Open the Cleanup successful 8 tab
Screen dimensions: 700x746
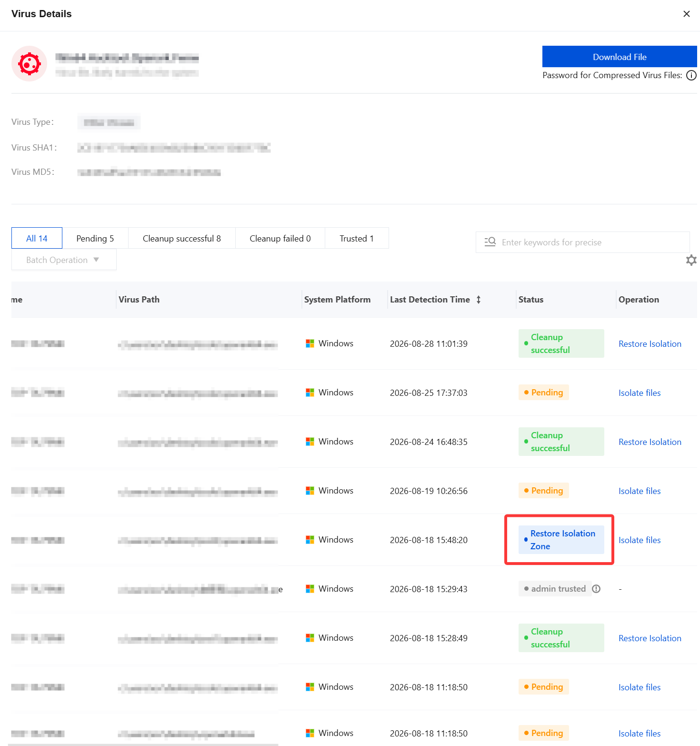pyautogui.click(x=182, y=238)
